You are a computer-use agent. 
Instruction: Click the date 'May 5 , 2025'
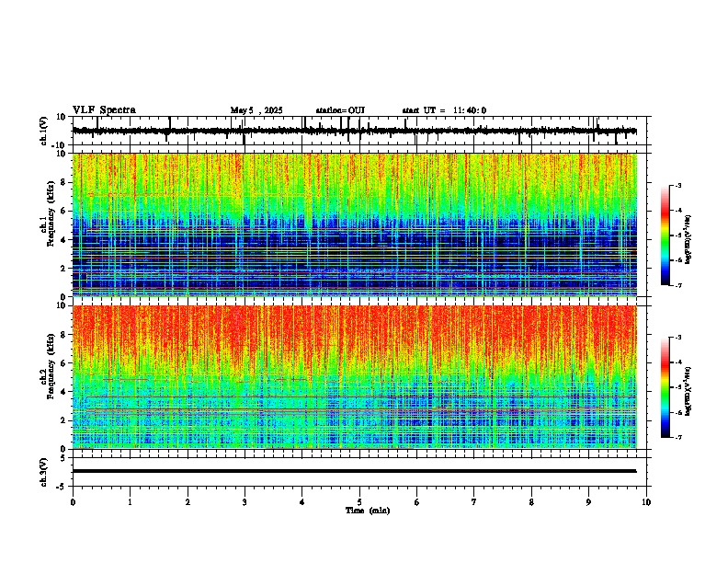tap(256, 110)
